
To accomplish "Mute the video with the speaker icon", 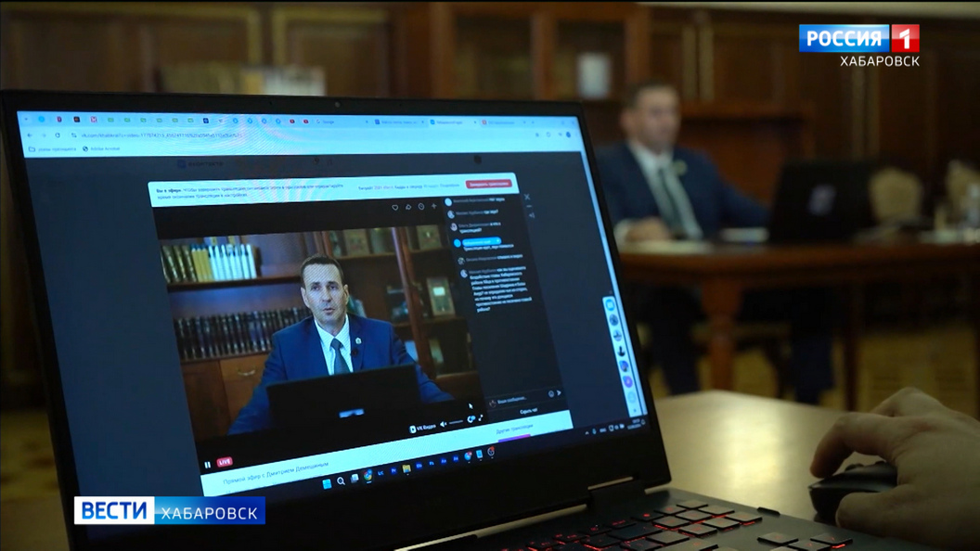I will [x=443, y=425].
